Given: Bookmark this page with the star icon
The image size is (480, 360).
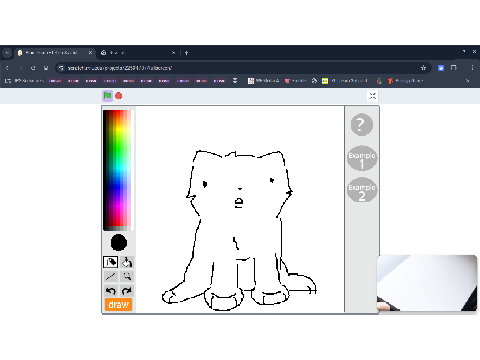Looking at the screenshot, I should coord(423,68).
